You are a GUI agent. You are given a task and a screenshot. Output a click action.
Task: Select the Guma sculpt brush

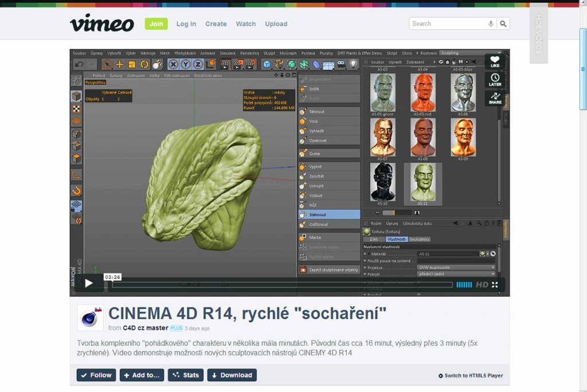[330, 154]
